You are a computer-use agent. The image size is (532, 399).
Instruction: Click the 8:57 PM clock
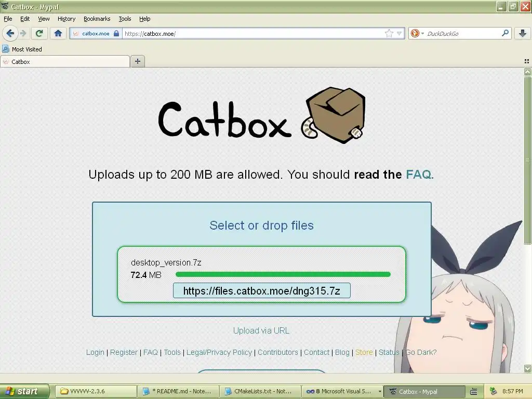[512, 391]
